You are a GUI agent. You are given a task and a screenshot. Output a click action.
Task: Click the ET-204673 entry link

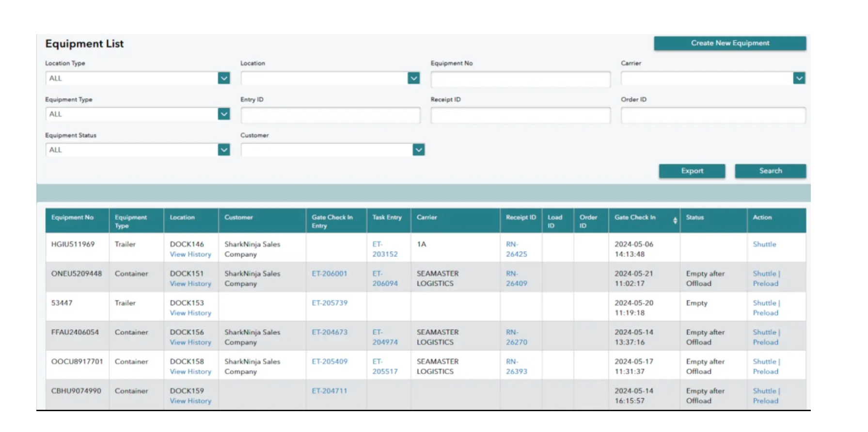point(330,332)
